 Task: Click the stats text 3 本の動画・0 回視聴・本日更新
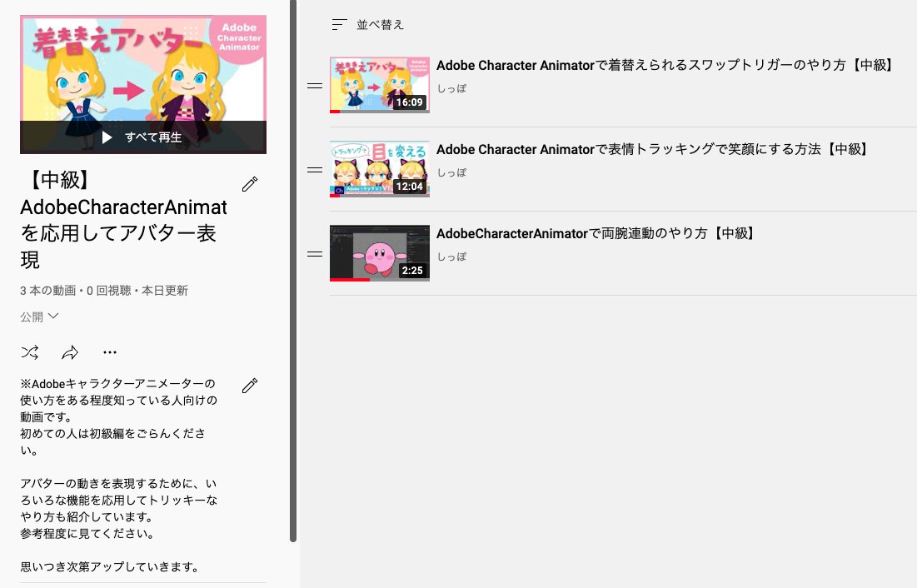pyautogui.click(x=104, y=291)
